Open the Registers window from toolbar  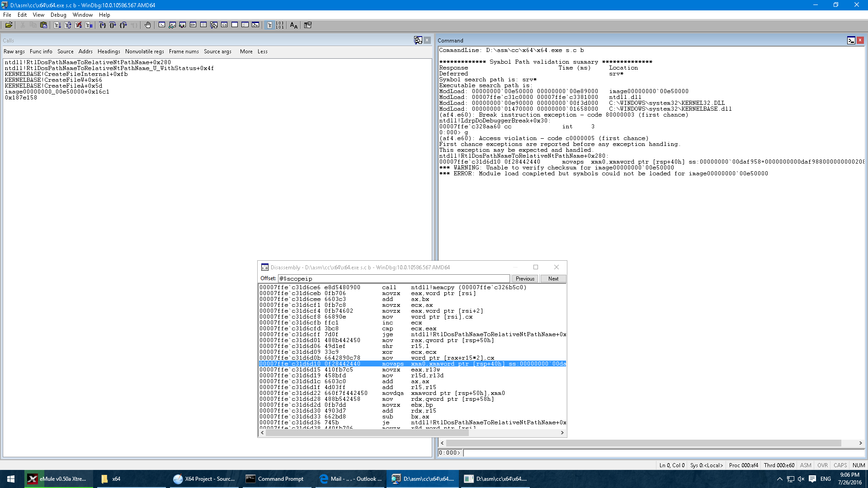click(193, 25)
